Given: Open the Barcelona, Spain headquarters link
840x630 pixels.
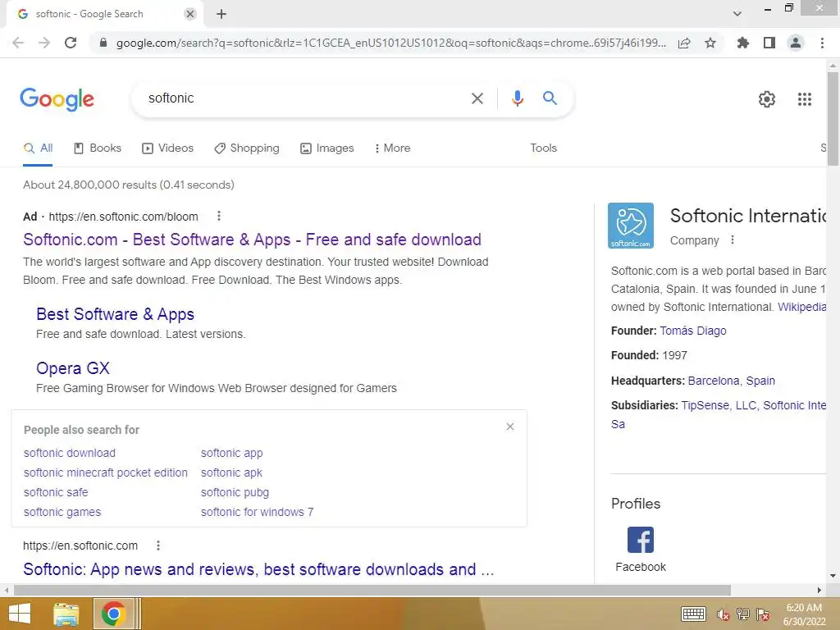Looking at the screenshot, I should coord(731,381).
